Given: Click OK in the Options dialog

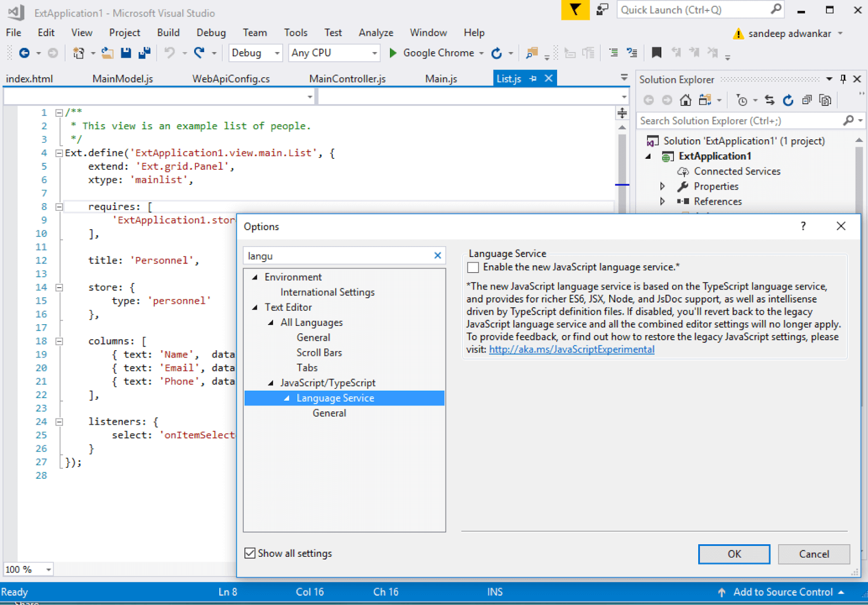Looking at the screenshot, I should [734, 554].
